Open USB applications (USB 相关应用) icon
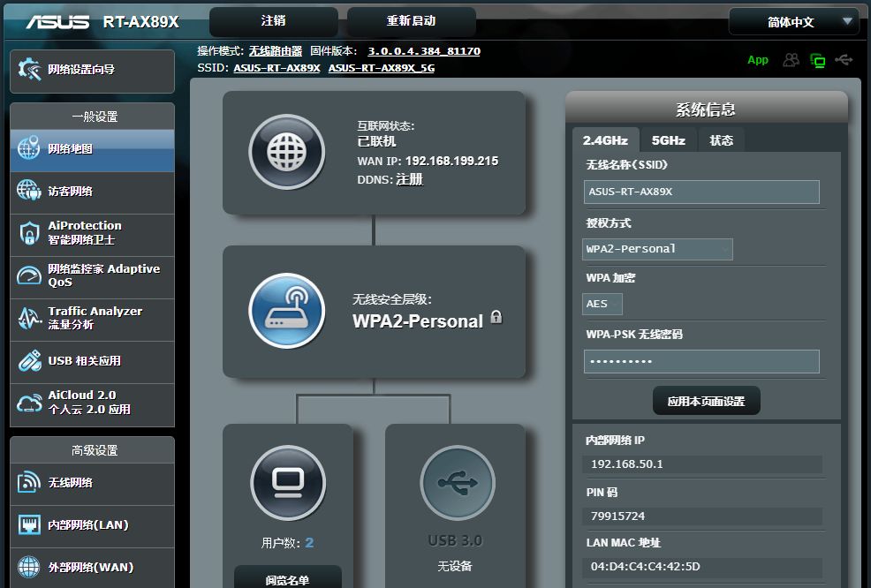 click(x=29, y=360)
